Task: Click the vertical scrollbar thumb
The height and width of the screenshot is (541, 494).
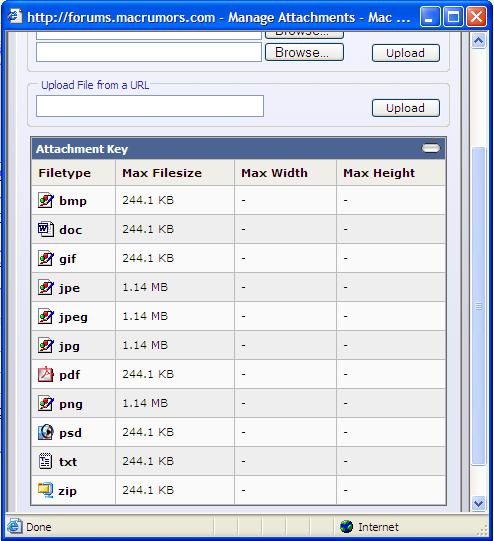Action: tap(478, 306)
